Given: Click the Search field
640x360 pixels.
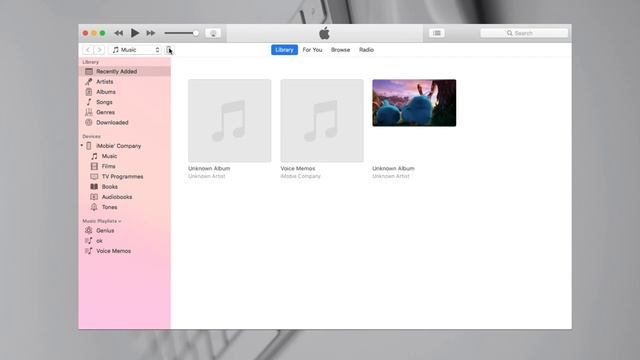Looking at the screenshot, I should click(x=524, y=33).
